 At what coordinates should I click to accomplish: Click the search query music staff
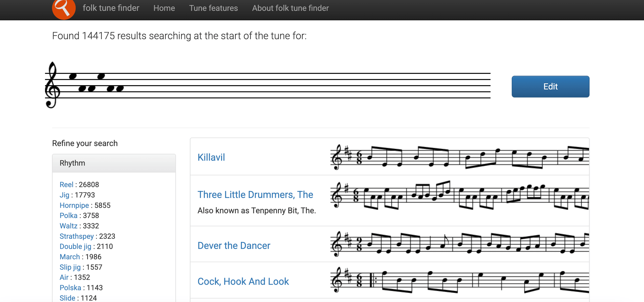(x=268, y=85)
